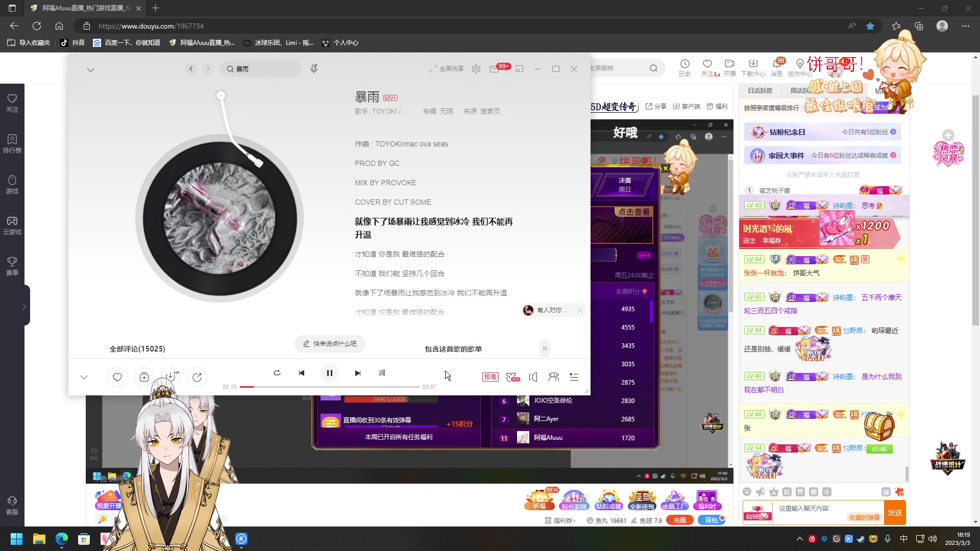Skip to the next track
The image size is (980, 551).
358,373
